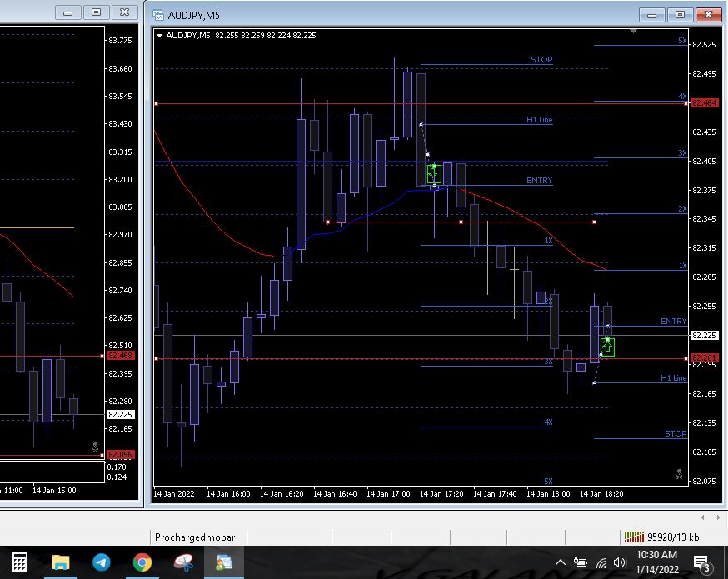Click the Wi-Fi network tray icon
Image resolution: width=728 pixels, height=579 pixels.
(x=601, y=562)
